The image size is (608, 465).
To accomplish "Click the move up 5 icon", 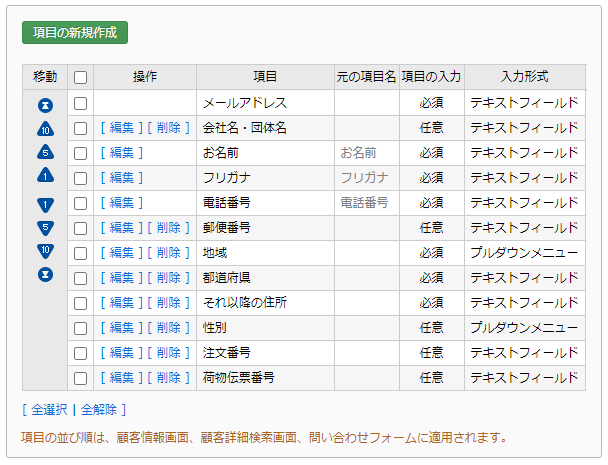I will pyautogui.click(x=45, y=152).
